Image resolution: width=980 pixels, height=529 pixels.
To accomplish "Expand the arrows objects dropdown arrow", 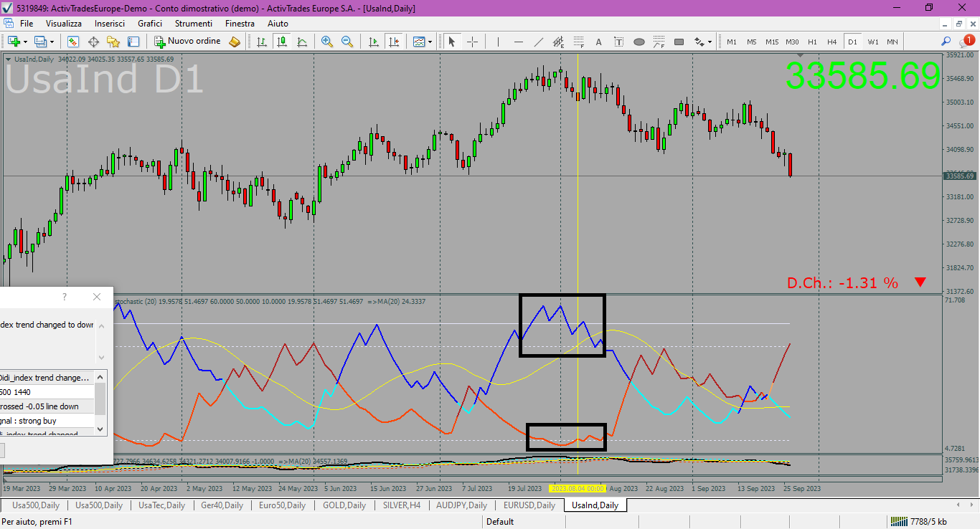I will [x=709, y=42].
